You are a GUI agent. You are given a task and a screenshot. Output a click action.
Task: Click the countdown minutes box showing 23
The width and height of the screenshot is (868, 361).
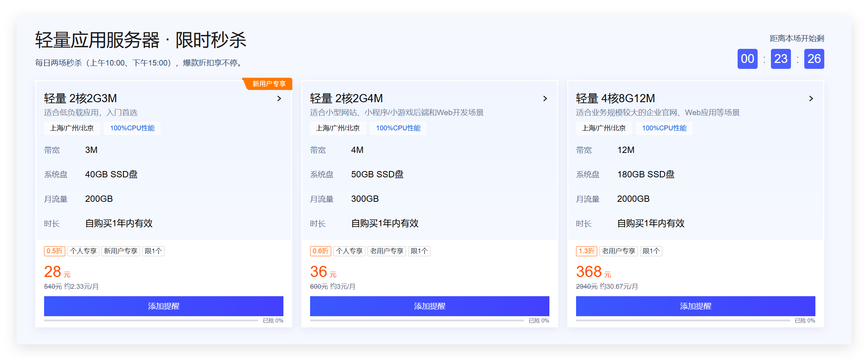pyautogui.click(x=781, y=59)
